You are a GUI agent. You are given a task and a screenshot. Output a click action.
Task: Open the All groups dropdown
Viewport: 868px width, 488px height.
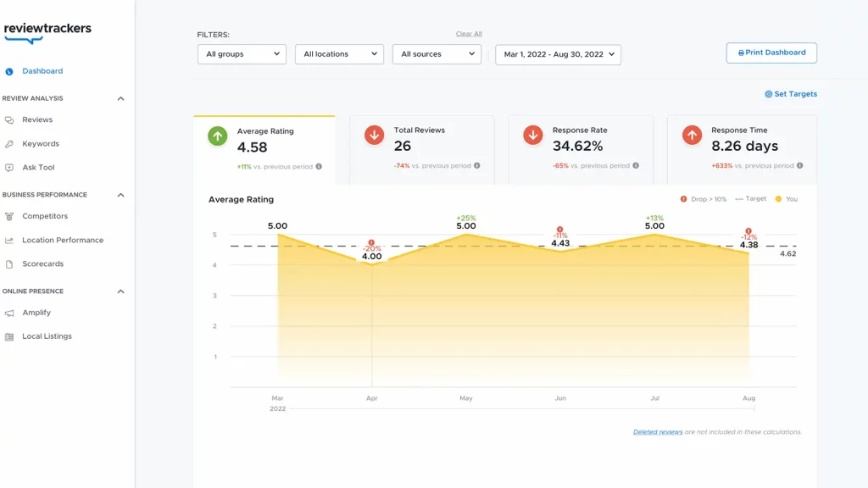pos(242,53)
